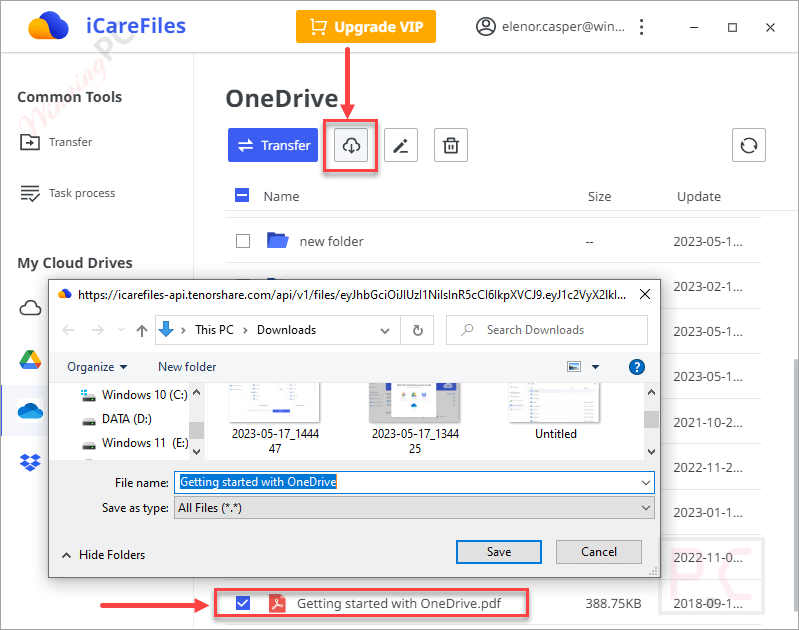Click the rename pencil icon button
This screenshot has height=630, width=799.
(401, 145)
